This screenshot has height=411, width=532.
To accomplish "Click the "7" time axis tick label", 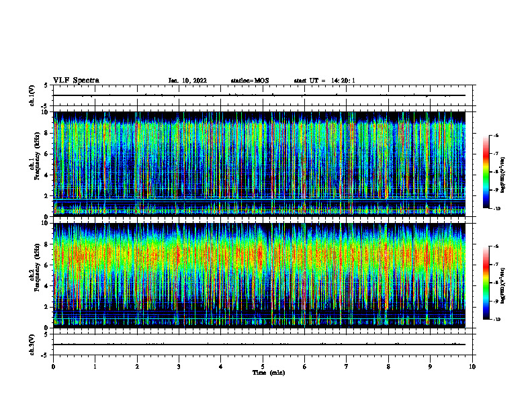I will point(347,367).
